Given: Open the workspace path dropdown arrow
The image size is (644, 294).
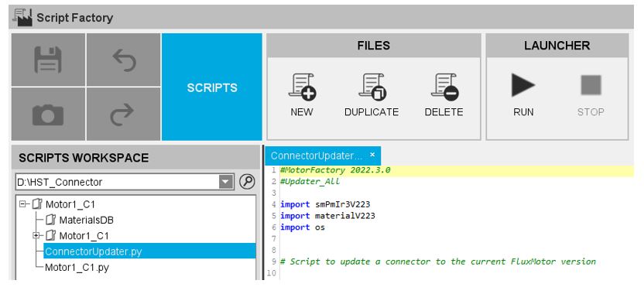Looking at the screenshot, I should (x=226, y=182).
